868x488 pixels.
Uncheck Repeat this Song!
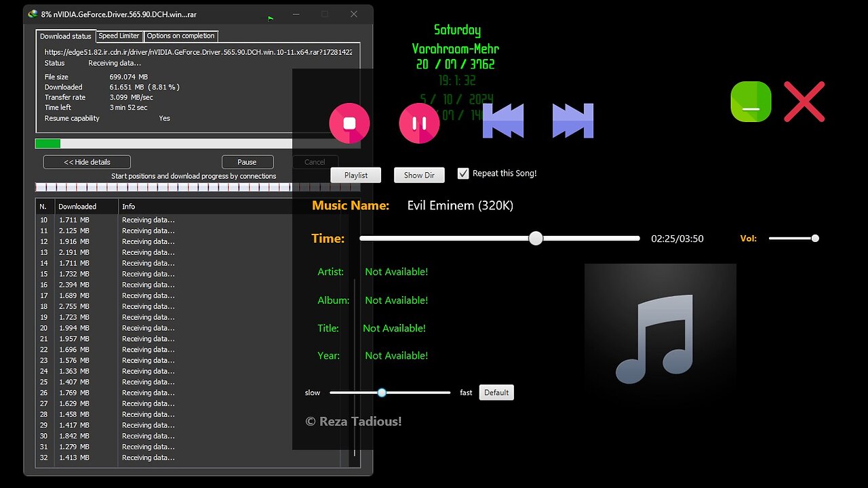point(463,174)
